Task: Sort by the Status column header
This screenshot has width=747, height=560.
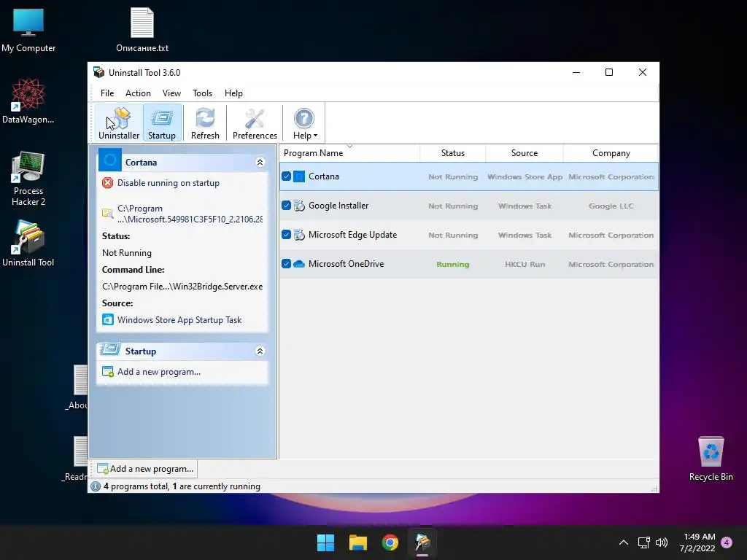Action: (452, 153)
